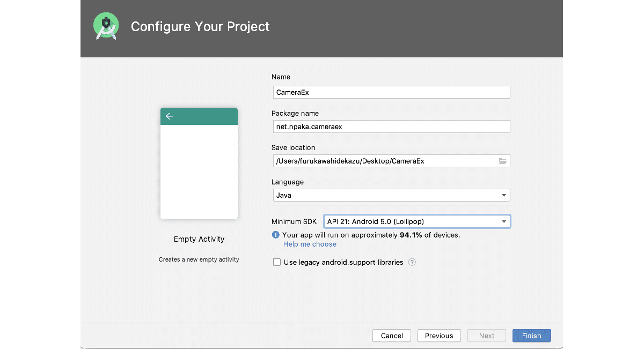Click the back arrow in template preview
This screenshot has height=349, width=644.
pyautogui.click(x=170, y=116)
